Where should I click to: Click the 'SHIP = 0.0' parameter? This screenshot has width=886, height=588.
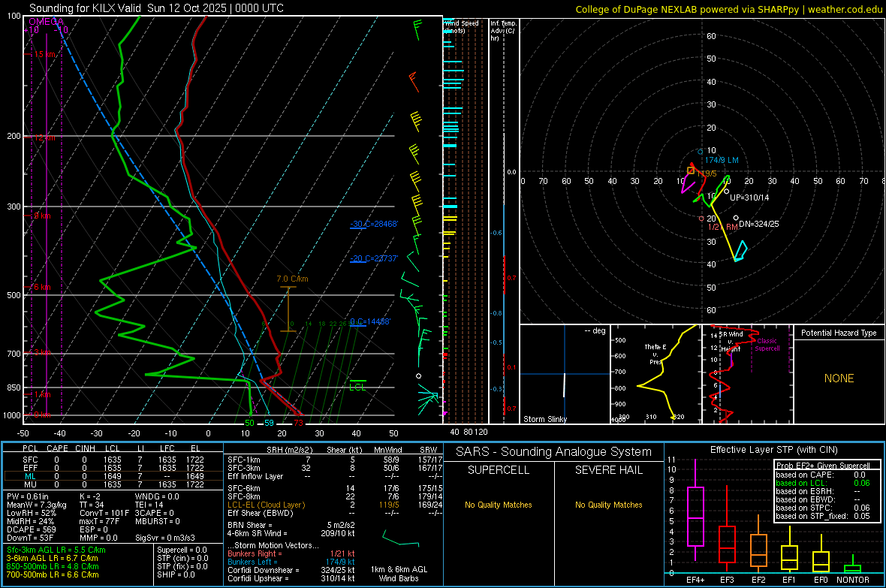(176, 574)
